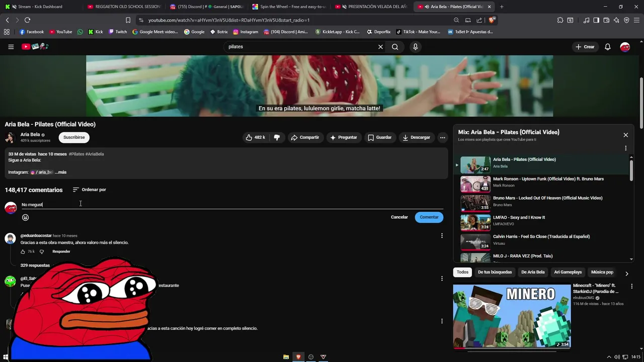Share the video via Compartir
644x362 pixels.
point(305,137)
